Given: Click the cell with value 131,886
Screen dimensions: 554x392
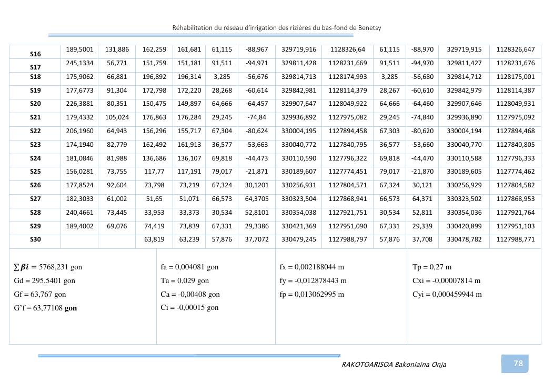Looking at the screenshot, I should (x=117, y=49).
